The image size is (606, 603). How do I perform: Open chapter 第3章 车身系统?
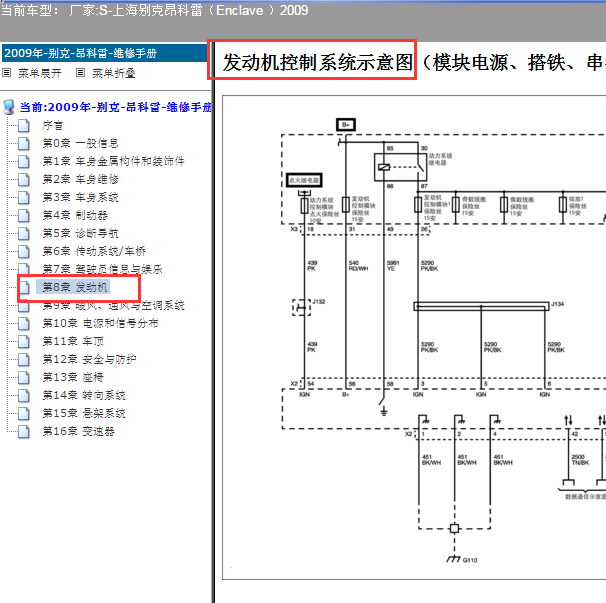tap(80, 198)
